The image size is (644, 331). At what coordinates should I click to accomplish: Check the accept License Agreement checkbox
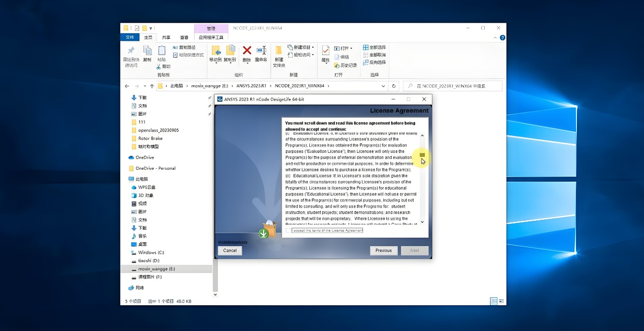(x=288, y=230)
